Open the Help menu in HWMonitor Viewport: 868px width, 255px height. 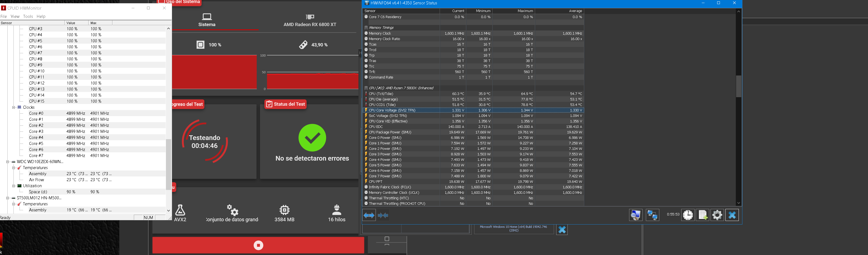pyautogui.click(x=41, y=16)
